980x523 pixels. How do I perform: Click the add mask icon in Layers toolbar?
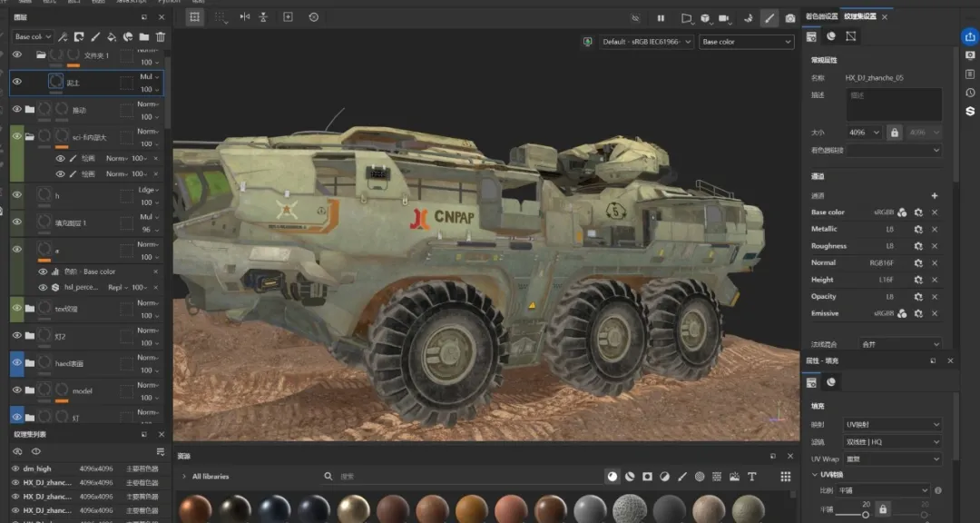pos(79,37)
